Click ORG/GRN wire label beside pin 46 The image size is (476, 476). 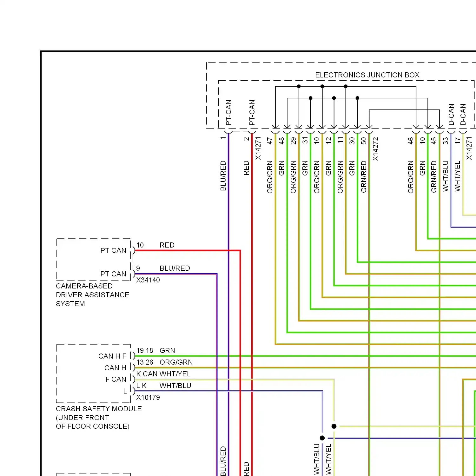411,177
